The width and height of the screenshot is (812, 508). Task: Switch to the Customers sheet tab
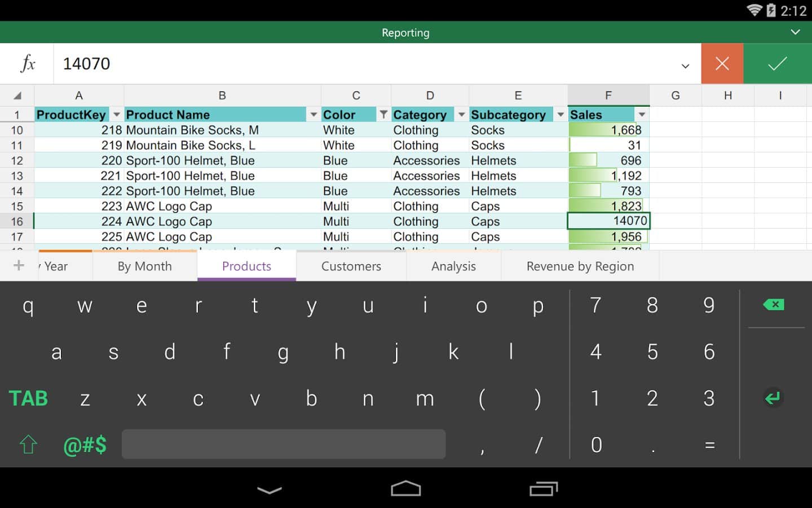(x=351, y=266)
